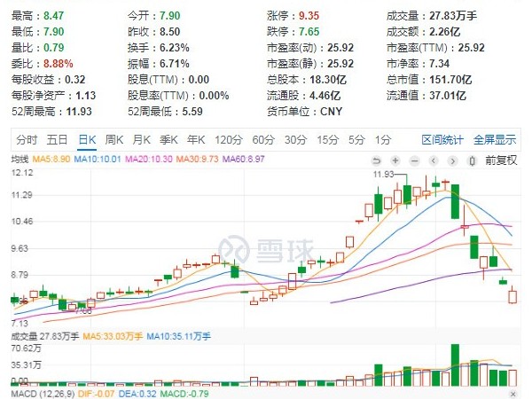Click the 每股净资产 value 1.13
The width and height of the screenshot is (532, 399).
pyautogui.click(x=85, y=96)
